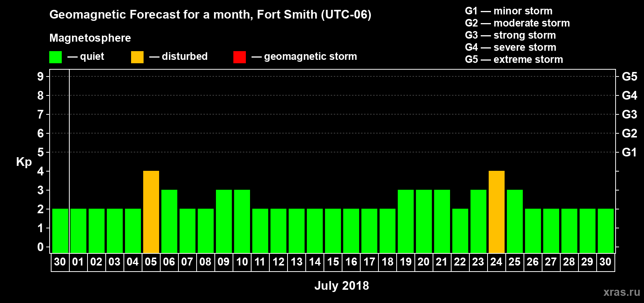Click the green bar for July 22
The height and width of the screenshot is (303, 644).
point(460,231)
